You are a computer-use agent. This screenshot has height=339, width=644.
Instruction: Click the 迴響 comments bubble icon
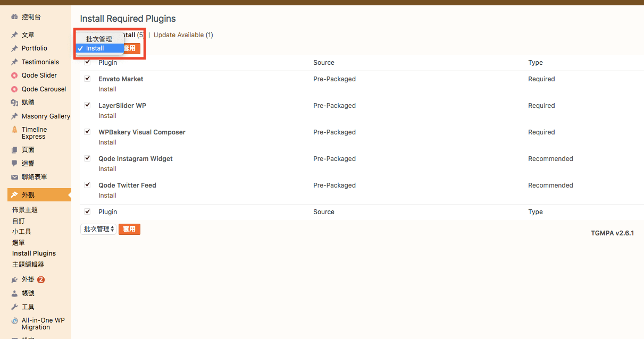tap(15, 164)
